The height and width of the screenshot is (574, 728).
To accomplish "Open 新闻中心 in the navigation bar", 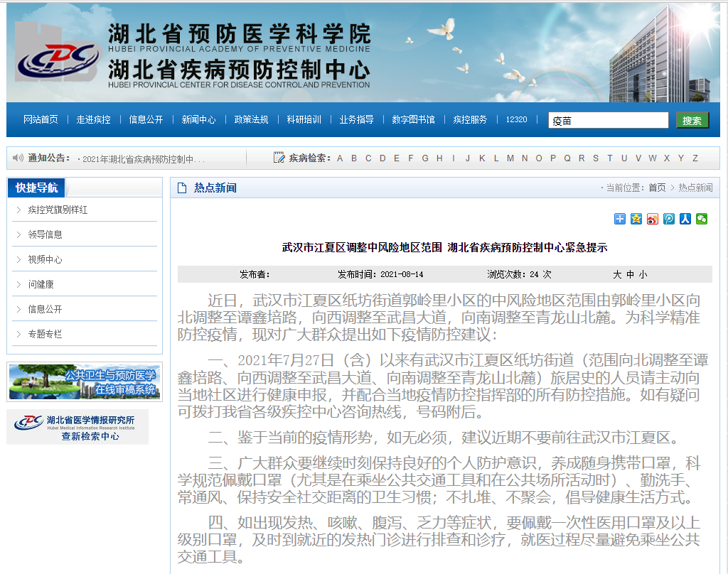I will (x=199, y=120).
